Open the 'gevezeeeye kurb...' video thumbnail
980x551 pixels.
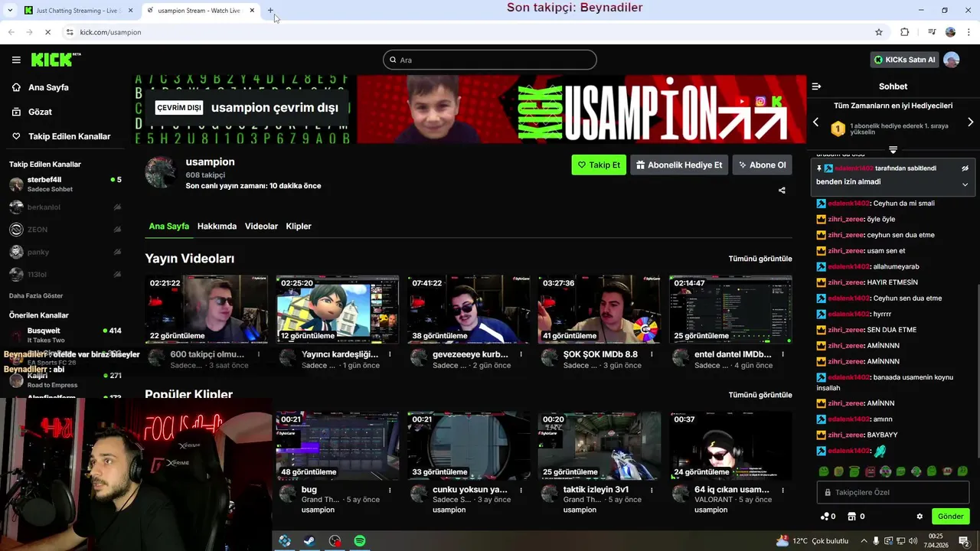469,309
